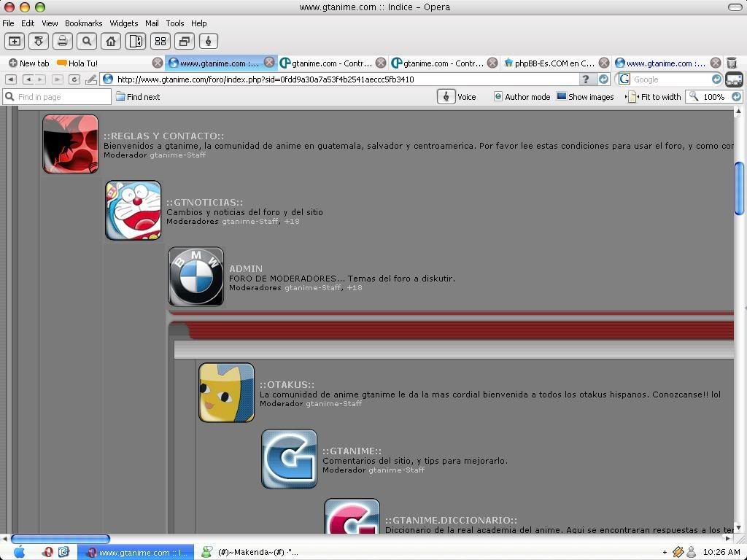Open the Edit menu
The width and height of the screenshot is (747, 560).
pyautogui.click(x=28, y=23)
